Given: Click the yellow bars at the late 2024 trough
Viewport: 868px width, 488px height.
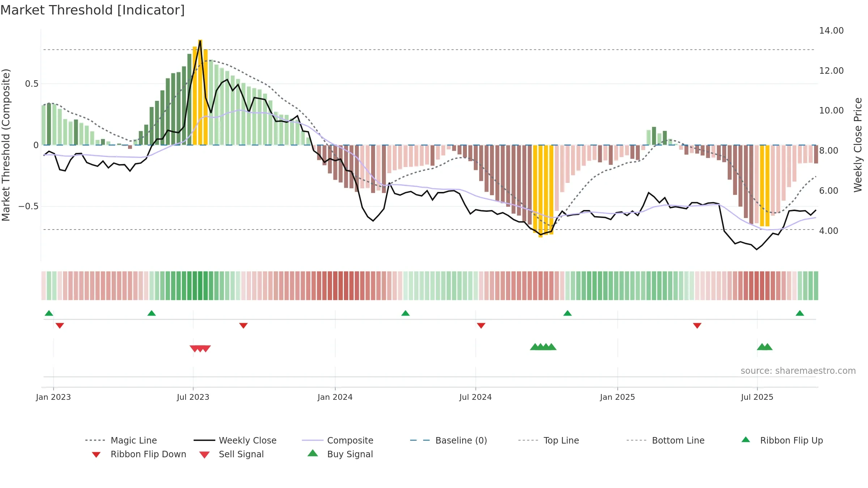Looking at the screenshot, I should [543, 191].
